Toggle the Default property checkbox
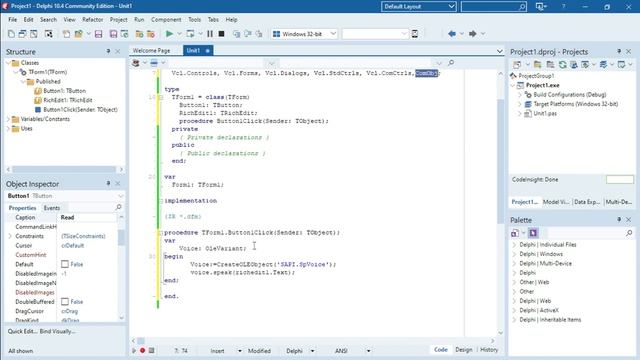Viewport: 640px width, 360px height. click(64, 264)
